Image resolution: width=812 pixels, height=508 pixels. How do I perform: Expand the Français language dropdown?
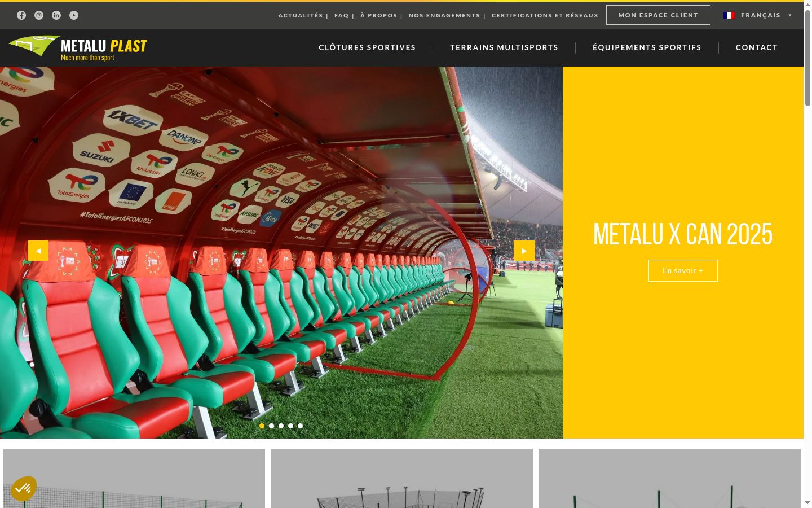pos(758,15)
